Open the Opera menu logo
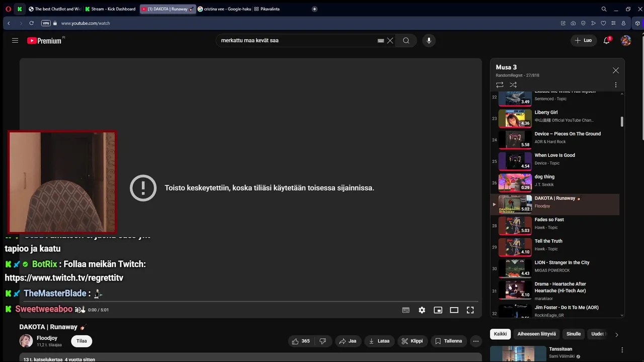Screen dimensions: 644x362 click(8, 9)
